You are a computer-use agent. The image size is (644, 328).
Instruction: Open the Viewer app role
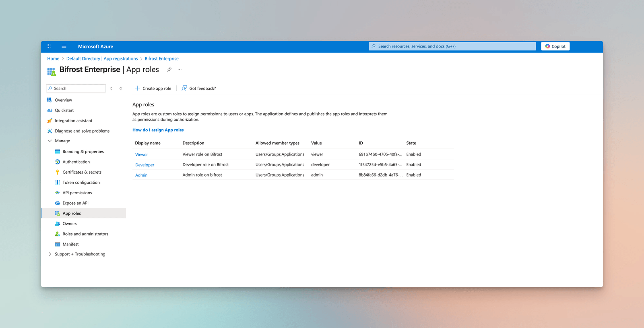(141, 155)
